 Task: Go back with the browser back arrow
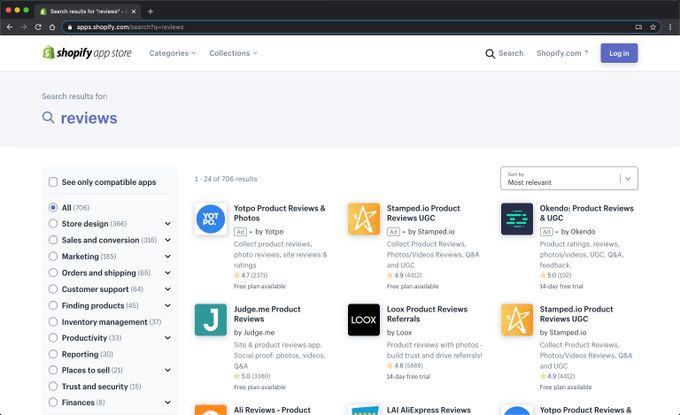pyautogui.click(x=10, y=27)
